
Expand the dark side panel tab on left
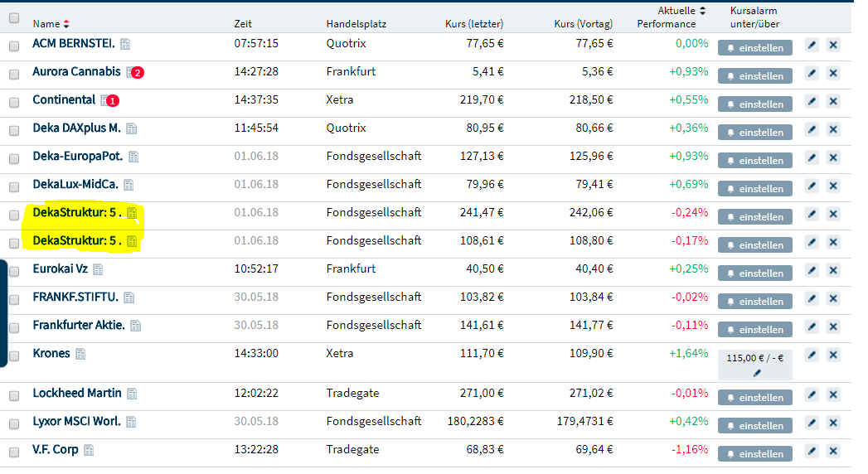(4, 312)
